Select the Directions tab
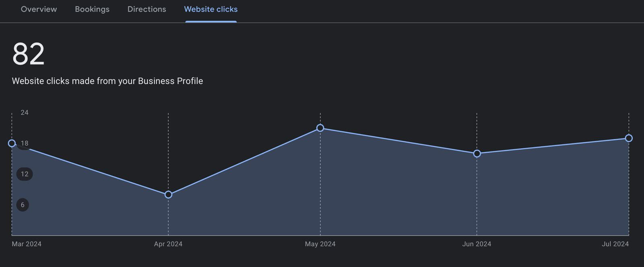644x267 pixels. click(147, 9)
